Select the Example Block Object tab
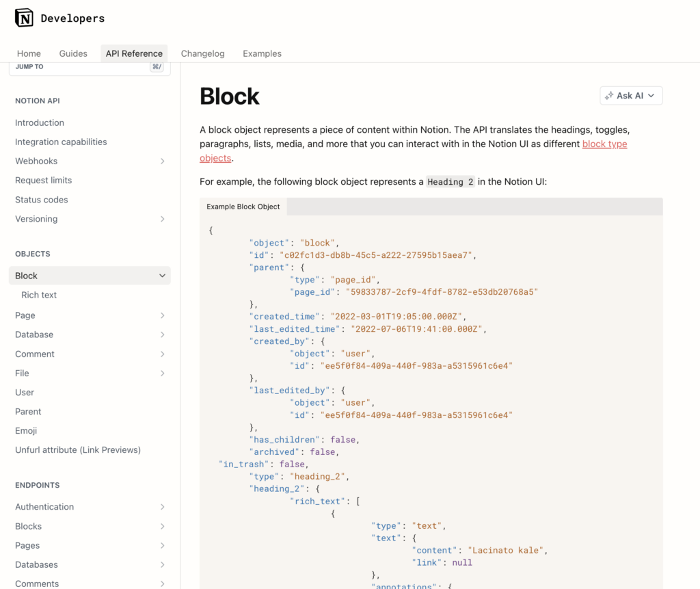The height and width of the screenshot is (589, 700). point(243,207)
